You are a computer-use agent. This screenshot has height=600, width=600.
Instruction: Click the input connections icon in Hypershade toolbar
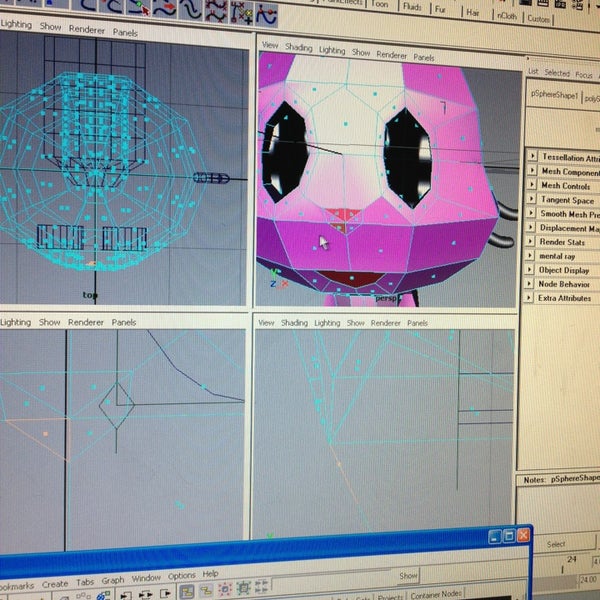point(126,595)
